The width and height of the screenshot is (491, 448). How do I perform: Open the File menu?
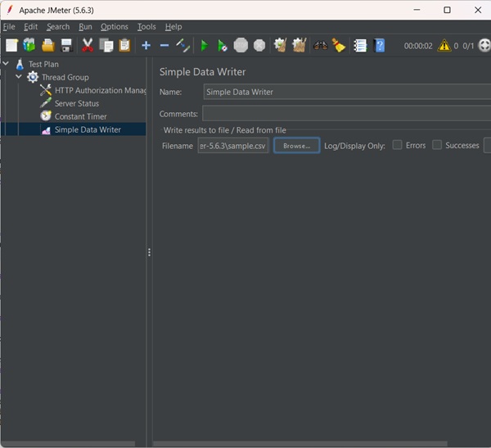[x=9, y=27]
